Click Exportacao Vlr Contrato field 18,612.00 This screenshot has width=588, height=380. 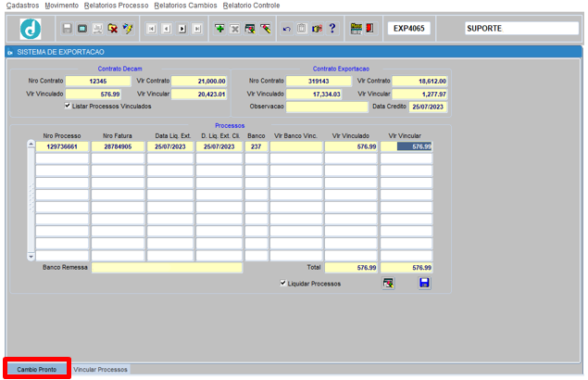(419, 82)
